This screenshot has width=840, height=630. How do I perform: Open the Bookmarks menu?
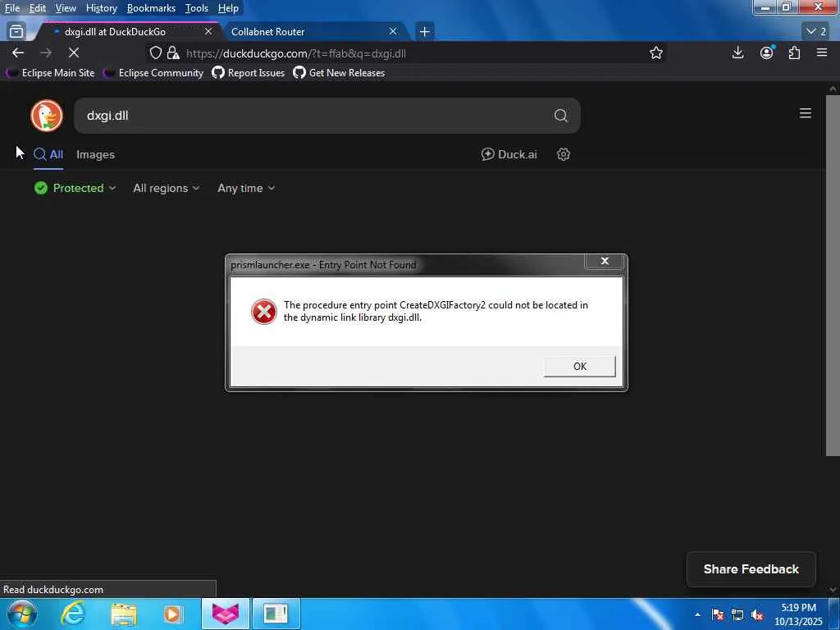point(151,8)
